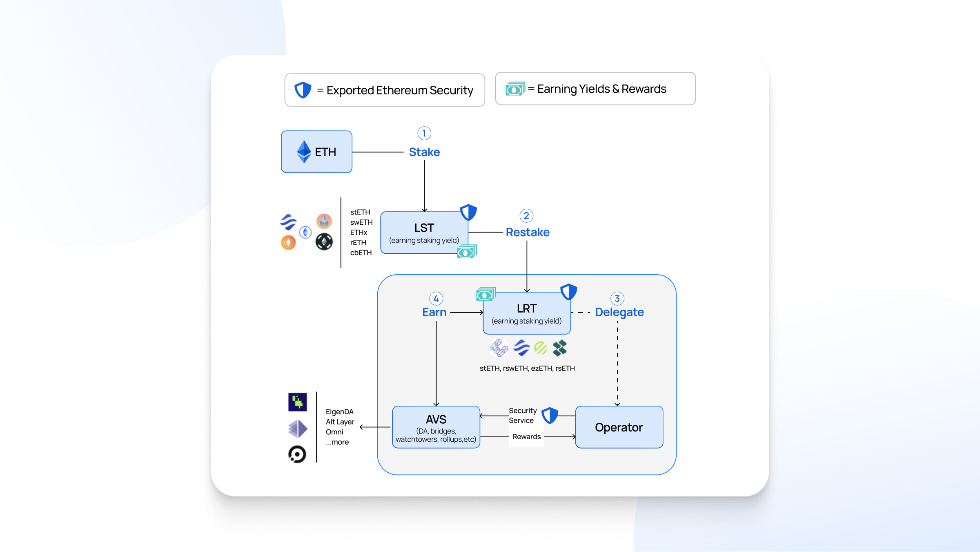Click the shield icon on LST box

pyautogui.click(x=468, y=212)
